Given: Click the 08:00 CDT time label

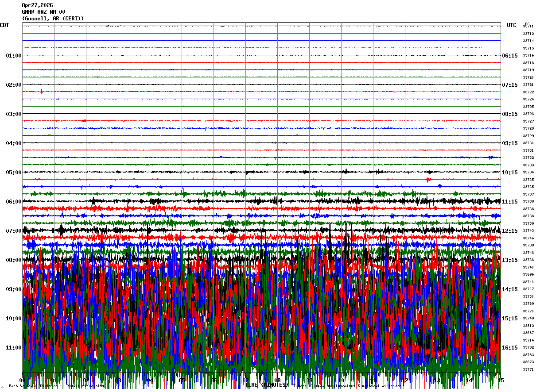Looking at the screenshot, I should [x=14, y=260].
